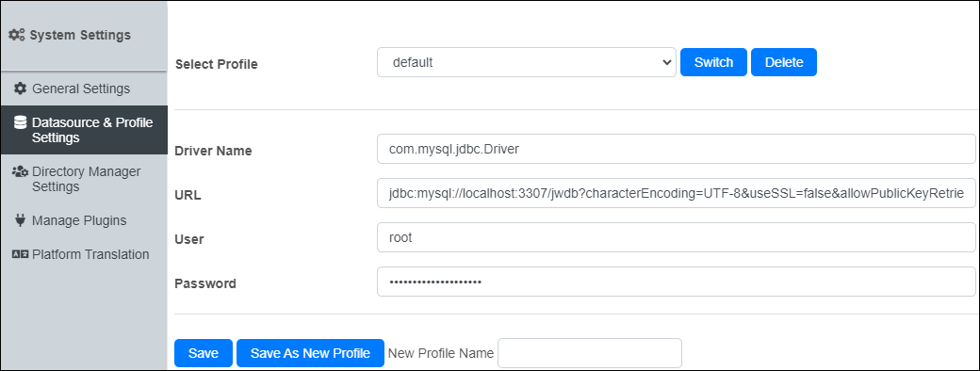Click the General Settings gear icon
This screenshot has height=371, width=980.
click(21, 89)
